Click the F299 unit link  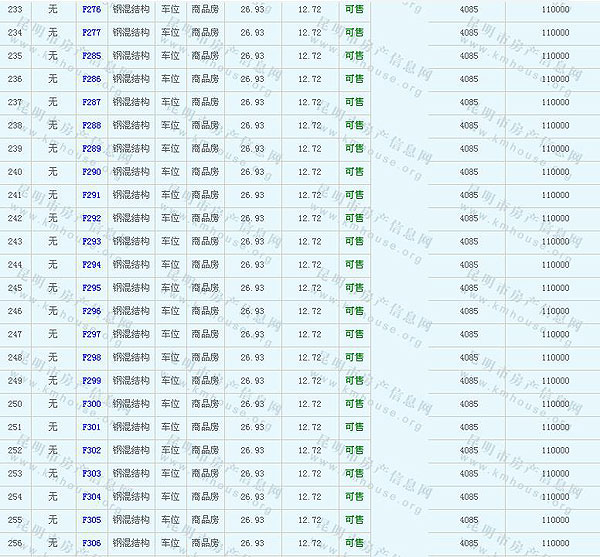coord(91,381)
